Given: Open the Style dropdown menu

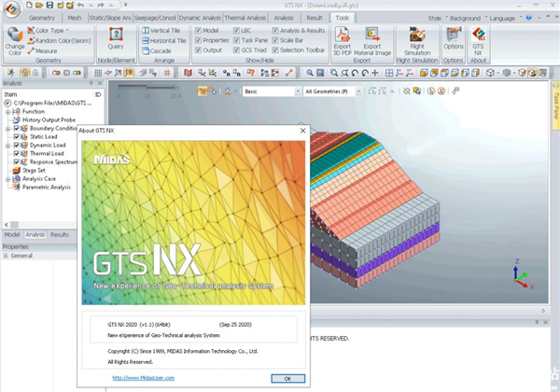Looking at the screenshot, I should 437,18.
